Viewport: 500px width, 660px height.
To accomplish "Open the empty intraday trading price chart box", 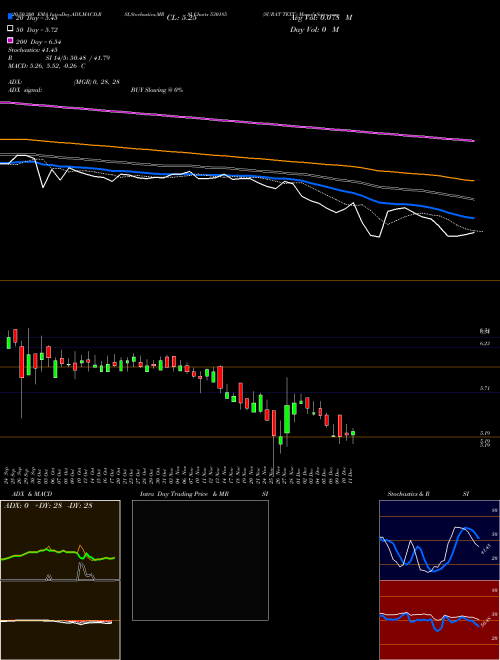I will pyautogui.click(x=200, y=560).
